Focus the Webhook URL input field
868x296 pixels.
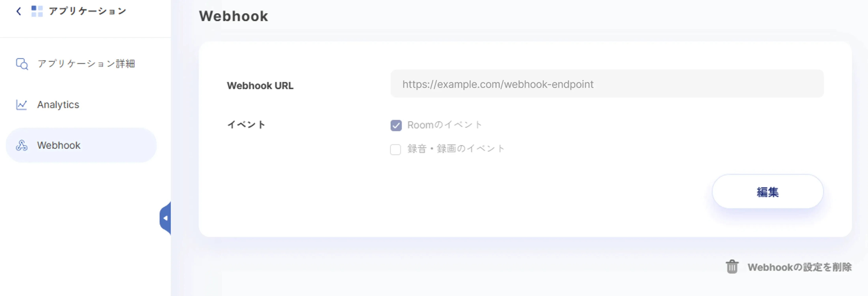pos(607,84)
